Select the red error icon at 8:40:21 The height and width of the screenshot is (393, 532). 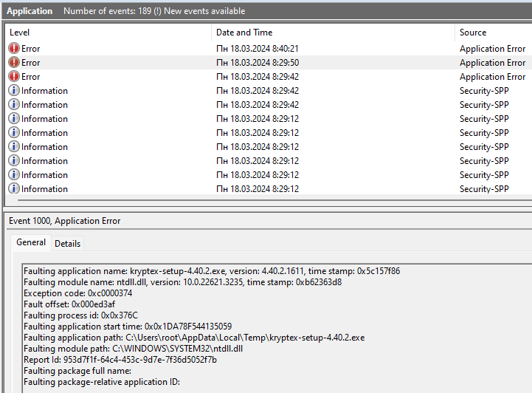point(13,49)
